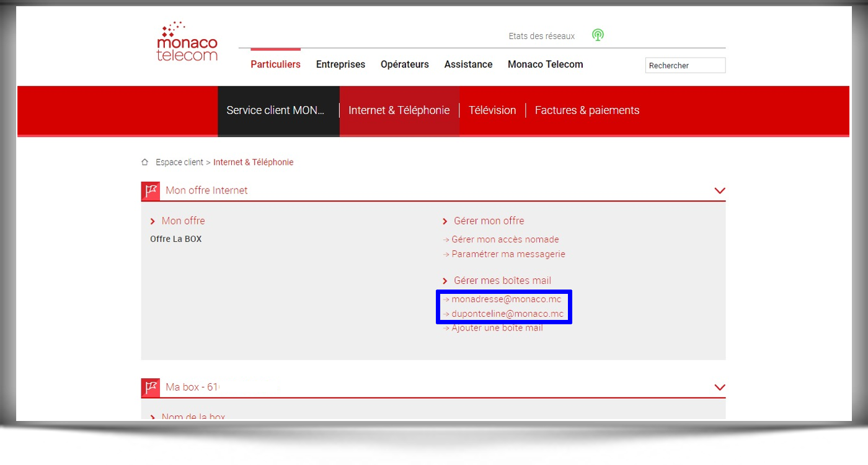Click Espace client in the breadcrumb
The width and height of the screenshot is (868, 465).
pyautogui.click(x=179, y=162)
